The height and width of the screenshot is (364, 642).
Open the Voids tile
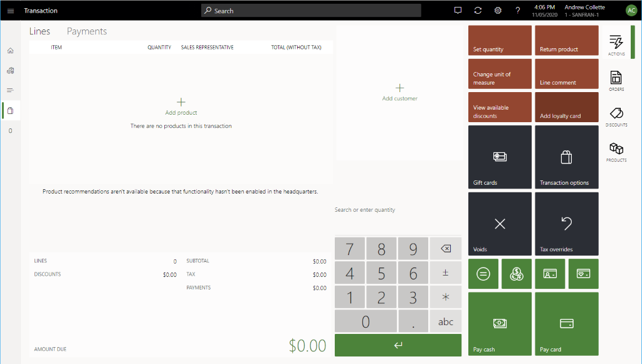[x=500, y=224]
